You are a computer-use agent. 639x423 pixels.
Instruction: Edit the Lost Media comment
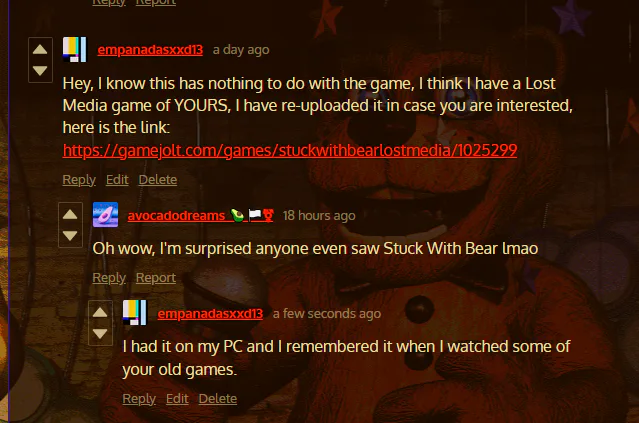pyautogui.click(x=117, y=179)
